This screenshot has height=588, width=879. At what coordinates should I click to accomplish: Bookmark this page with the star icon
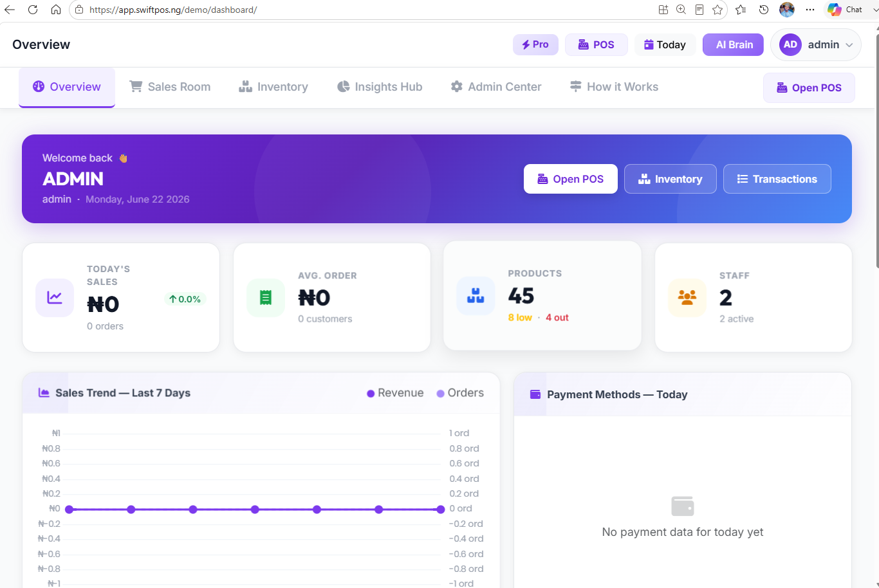coord(717,10)
